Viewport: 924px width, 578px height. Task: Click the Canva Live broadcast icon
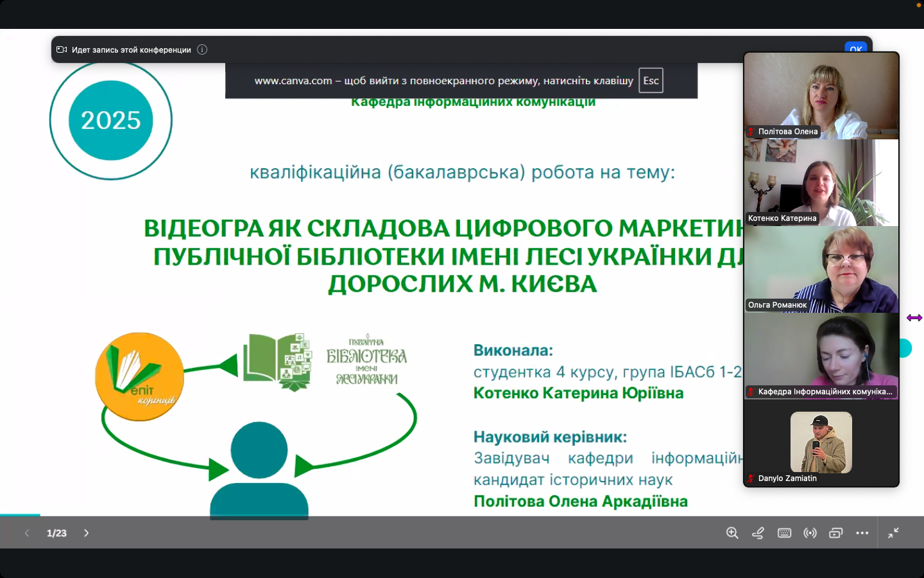(x=810, y=533)
